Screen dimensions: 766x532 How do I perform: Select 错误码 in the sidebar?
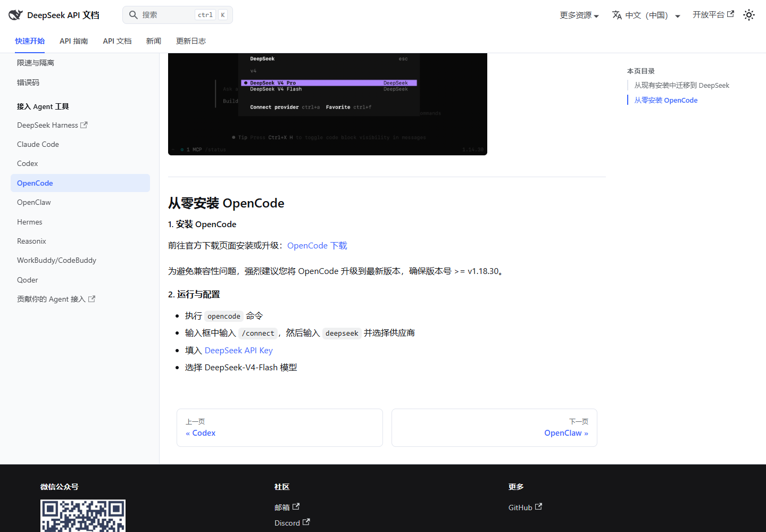[80, 82]
